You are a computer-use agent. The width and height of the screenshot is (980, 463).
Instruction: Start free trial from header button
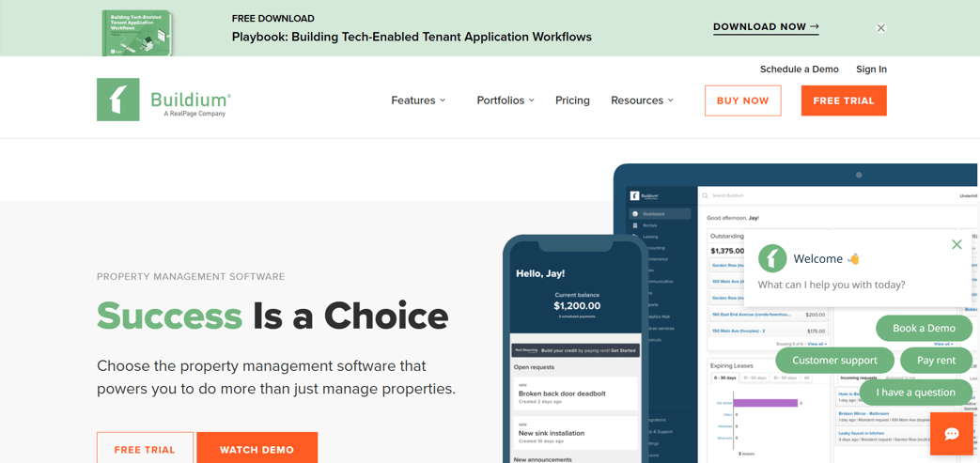(843, 100)
